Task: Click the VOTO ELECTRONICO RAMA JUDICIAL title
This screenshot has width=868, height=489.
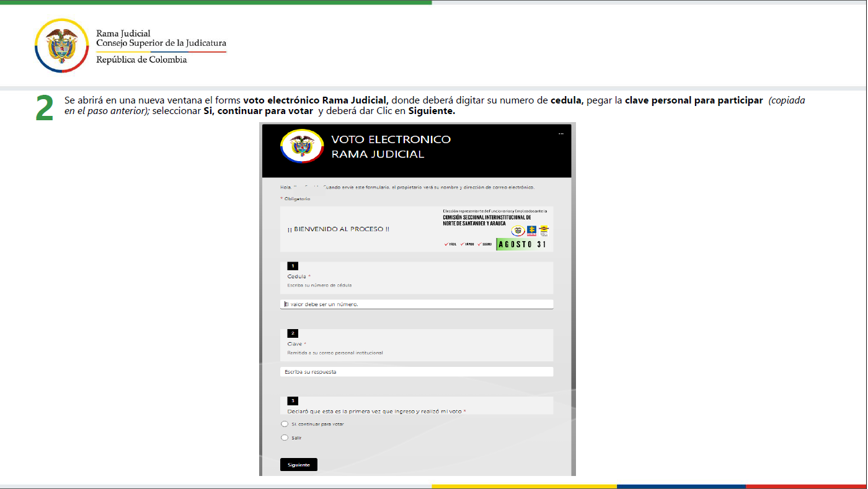Action: [391, 147]
